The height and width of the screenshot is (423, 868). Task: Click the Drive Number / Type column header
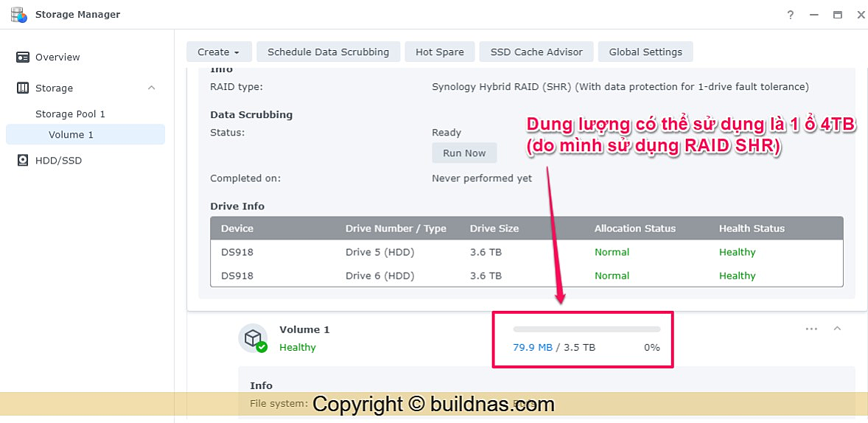396,228
